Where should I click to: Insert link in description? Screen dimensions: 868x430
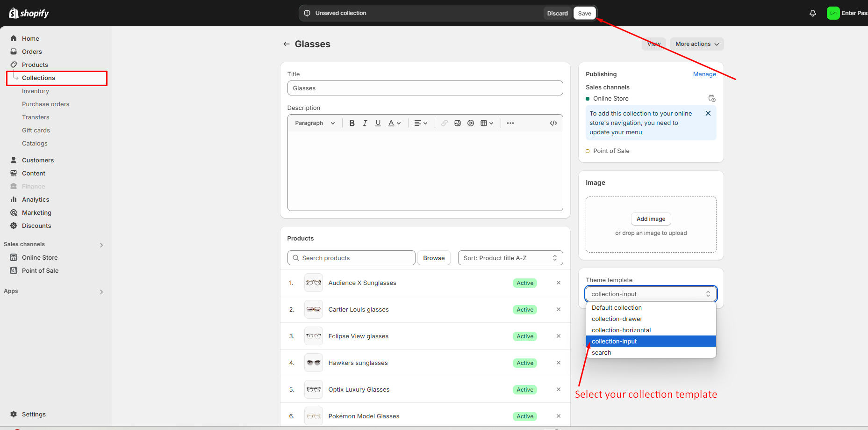point(445,123)
